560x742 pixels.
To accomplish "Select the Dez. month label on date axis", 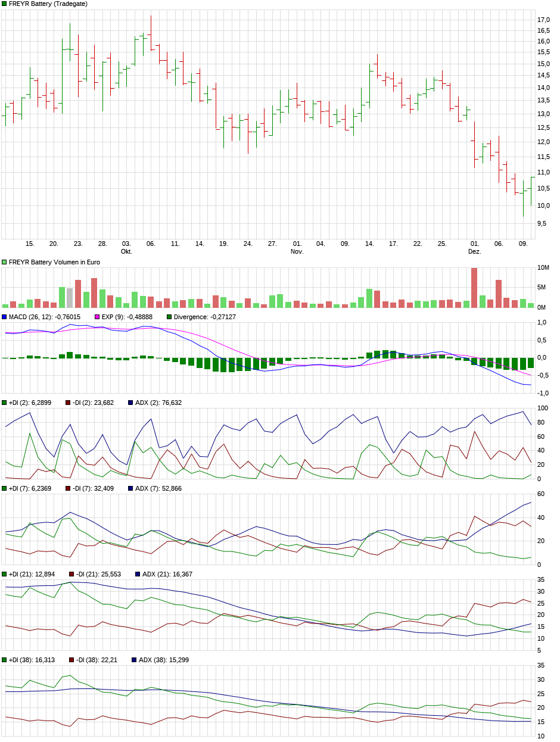I will [474, 252].
